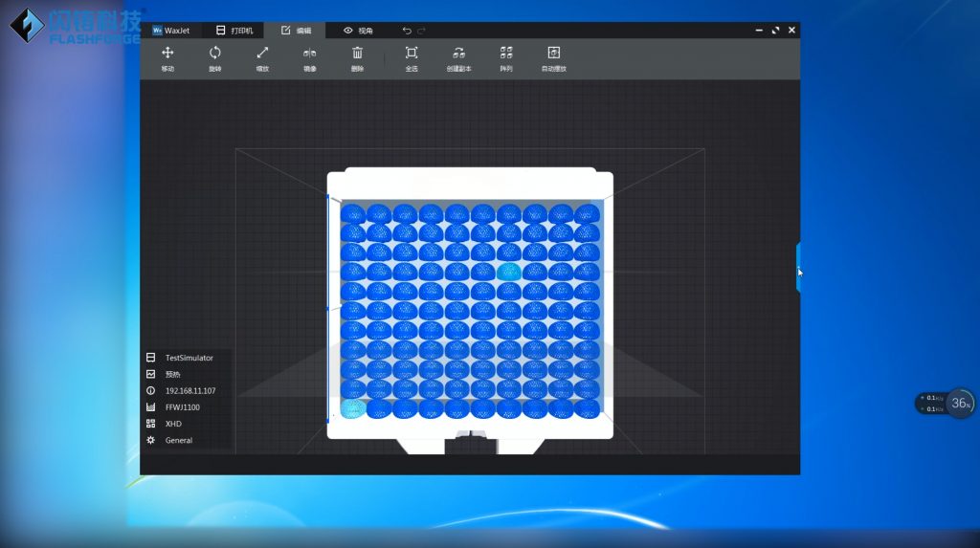Click the undo arrow in the title bar

pos(407,30)
